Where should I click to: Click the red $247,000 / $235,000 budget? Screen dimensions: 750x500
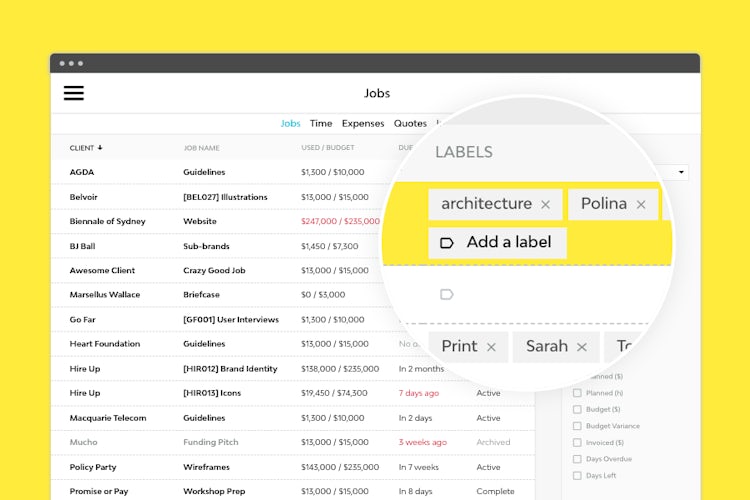(340, 222)
